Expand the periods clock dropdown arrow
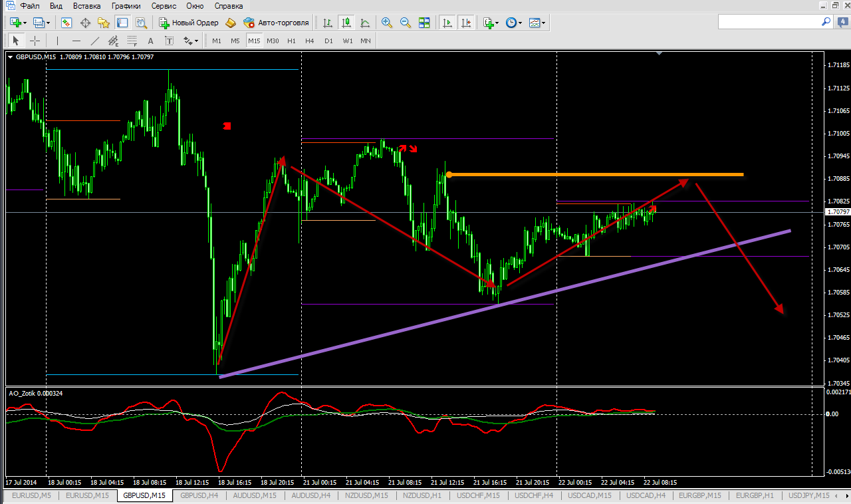851x504 pixels. tap(521, 23)
